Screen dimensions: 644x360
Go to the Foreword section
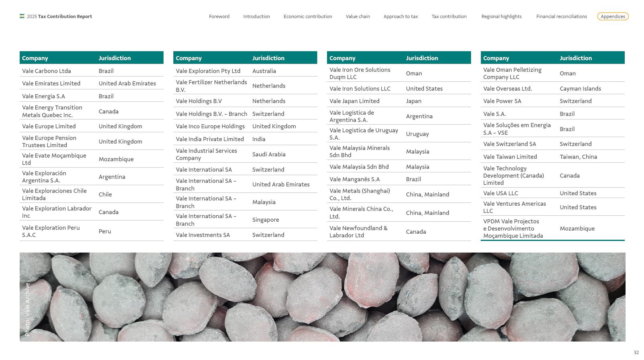[x=219, y=16]
